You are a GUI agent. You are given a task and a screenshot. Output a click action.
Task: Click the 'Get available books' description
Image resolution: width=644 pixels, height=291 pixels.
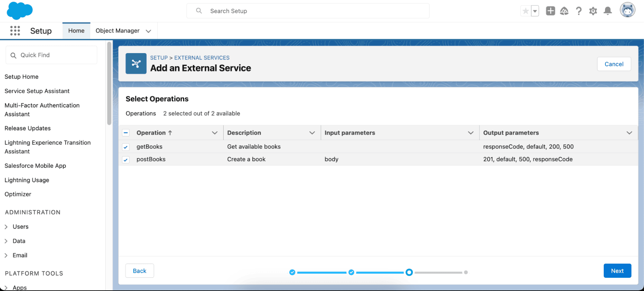pos(254,147)
